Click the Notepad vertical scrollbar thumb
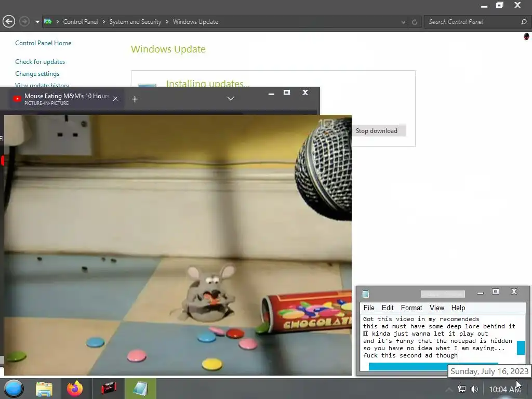The height and width of the screenshot is (399, 532). pyautogui.click(x=521, y=348)
